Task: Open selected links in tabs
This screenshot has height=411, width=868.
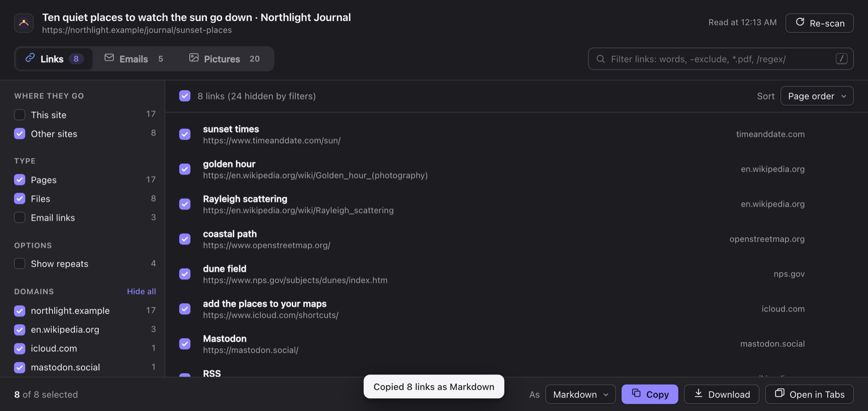Action: click(x=809, y=395)
